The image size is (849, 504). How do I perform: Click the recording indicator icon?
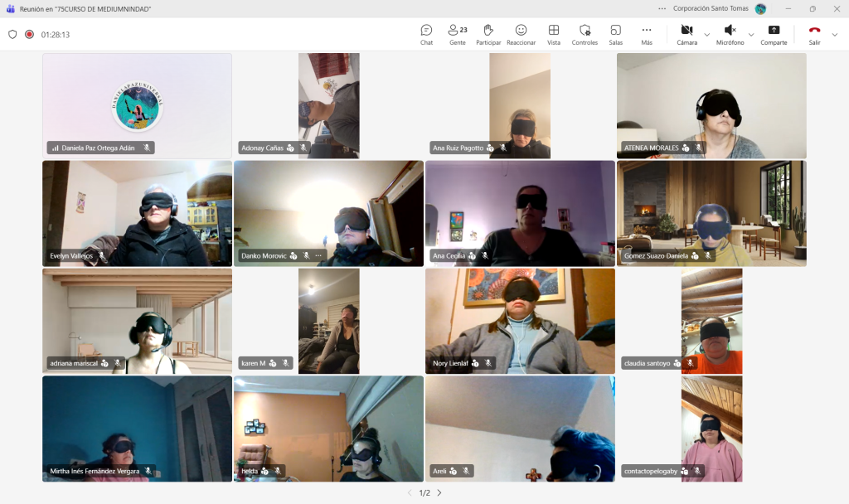(x=29, y=34)
